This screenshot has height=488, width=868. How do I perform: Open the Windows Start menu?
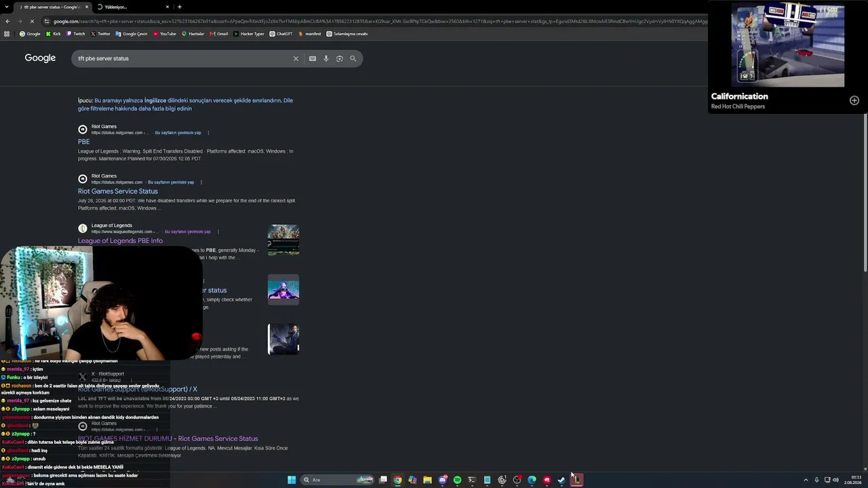click(292, 480)
